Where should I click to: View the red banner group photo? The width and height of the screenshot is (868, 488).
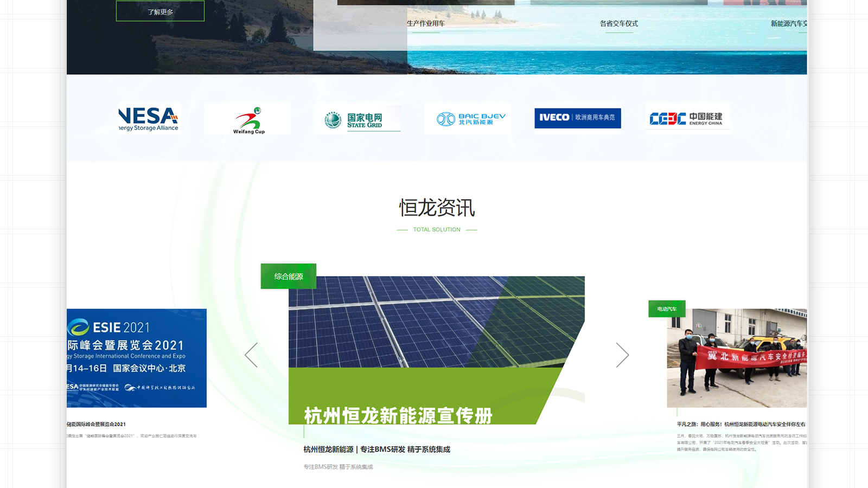(736, 358)
